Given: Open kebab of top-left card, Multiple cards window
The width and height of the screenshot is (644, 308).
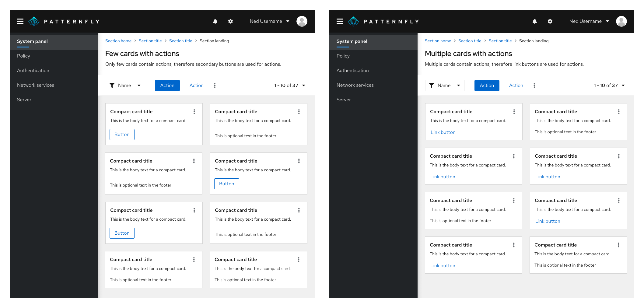Looking at the screenshot, I should pyautogui.click(x=514, y=112).
